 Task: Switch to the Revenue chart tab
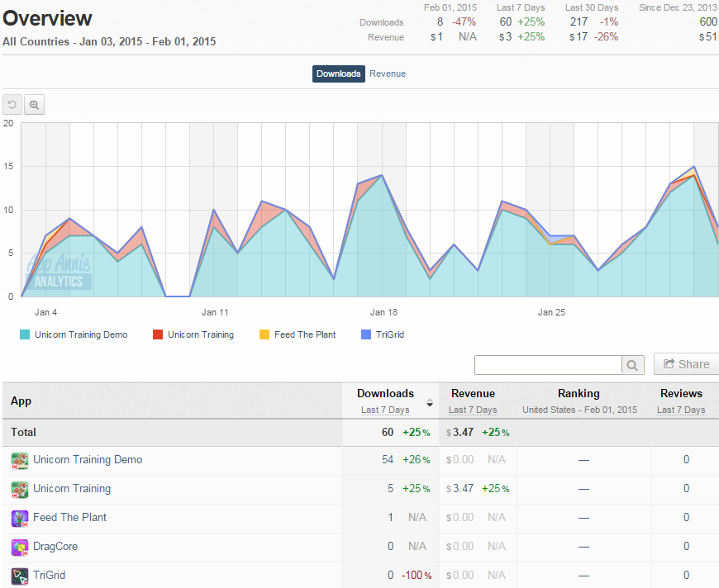pyautogui.click(x=388, y=73)
